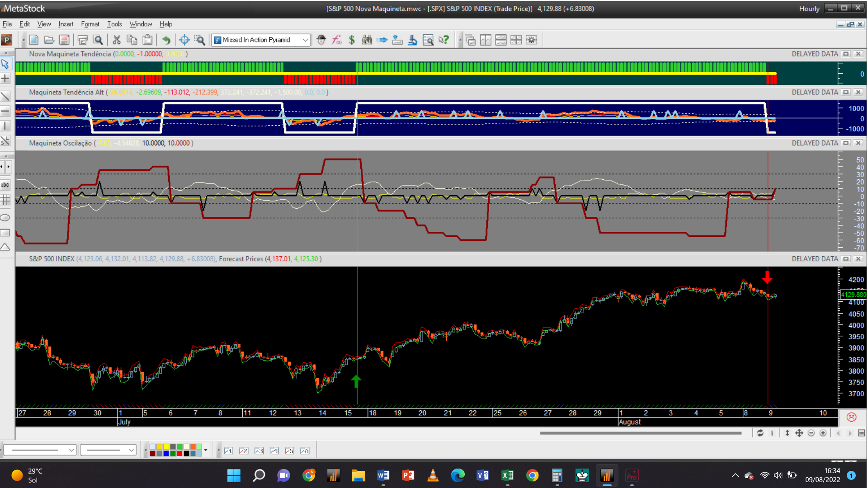Screen dimensions: 868x488
Task: Click the zoom out minus icon
Action: (811, 433)
